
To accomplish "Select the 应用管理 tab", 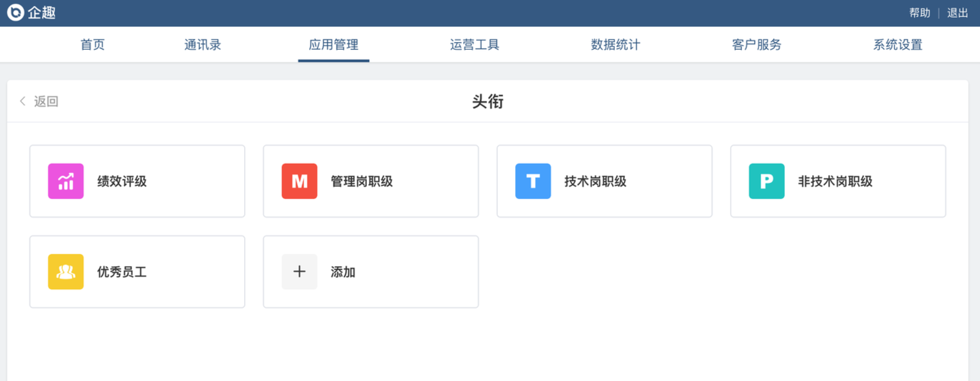I will tap(333, 45).
